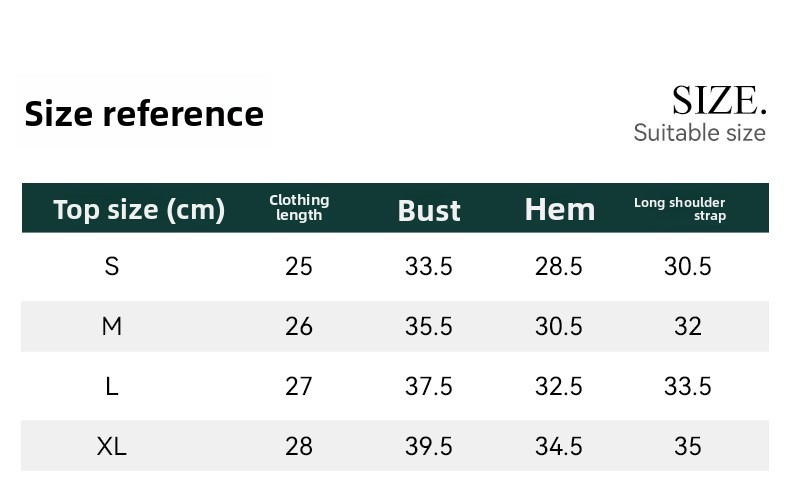Click bust value 35.5
The width and height of the screenshot is (790, 483).
click(x=429, y=326)
